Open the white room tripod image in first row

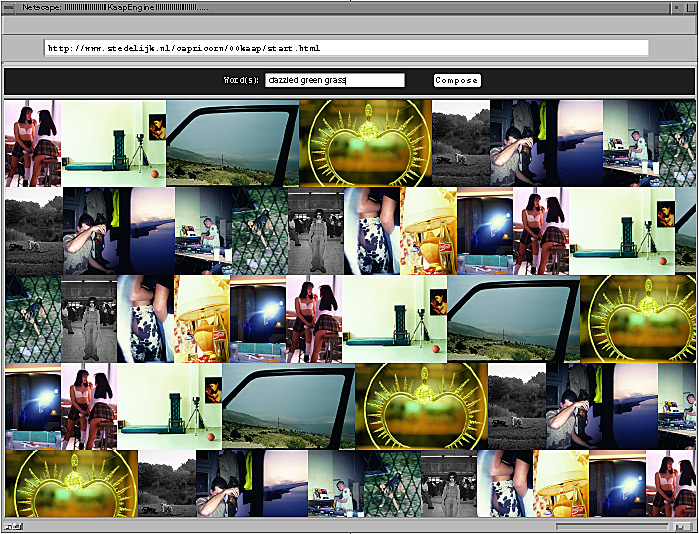pos(114,143)
